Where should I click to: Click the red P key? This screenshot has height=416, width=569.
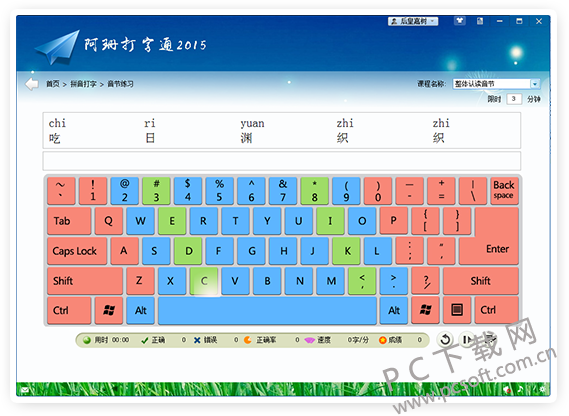pyautogui.click(x=394, y=221)
